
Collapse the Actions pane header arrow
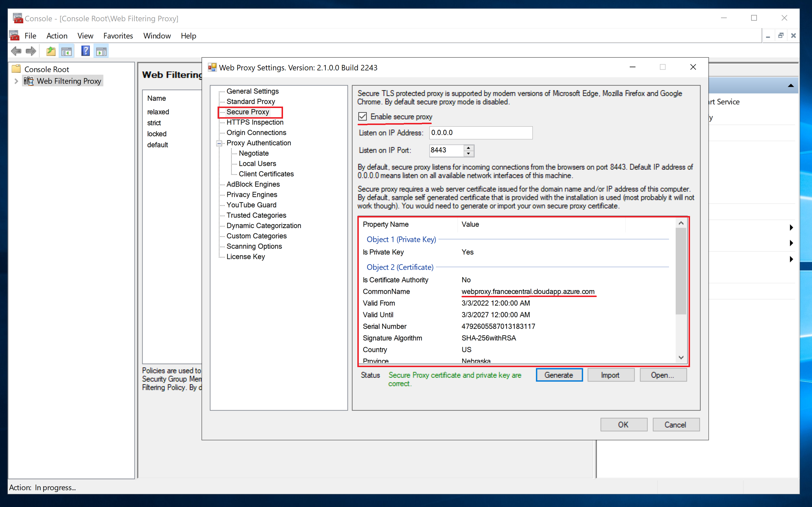tap(791, 86)
